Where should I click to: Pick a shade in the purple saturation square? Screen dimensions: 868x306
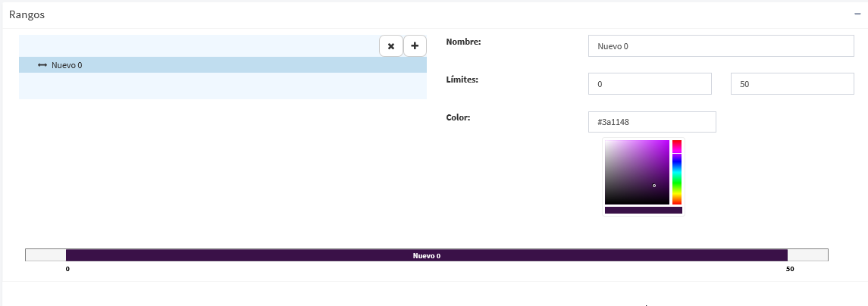coord(637,172)
